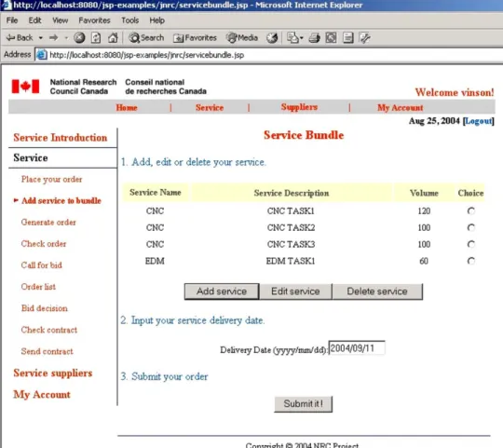Click the Refresh page icon
Image resolution: width=503 pixels, height=448 pixels.
click(96, 38)
